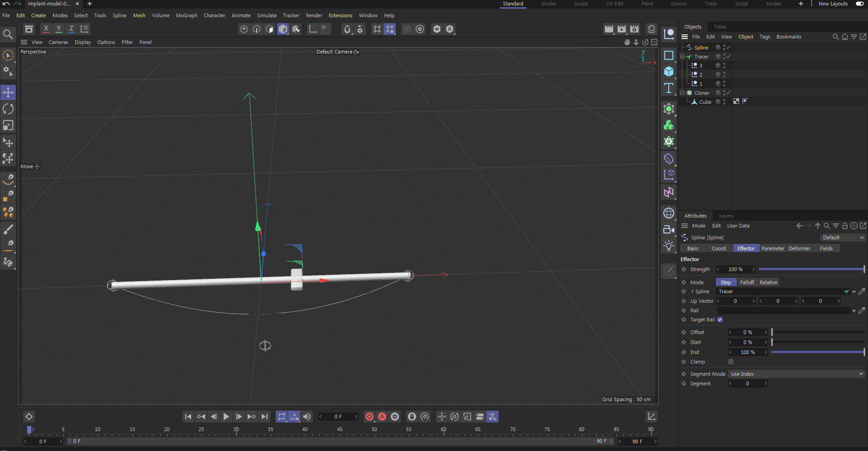Image resolution: width=868 pixels, height=451 pixels.
Task: Open the Extensions menu
Action: coord(340,15)
